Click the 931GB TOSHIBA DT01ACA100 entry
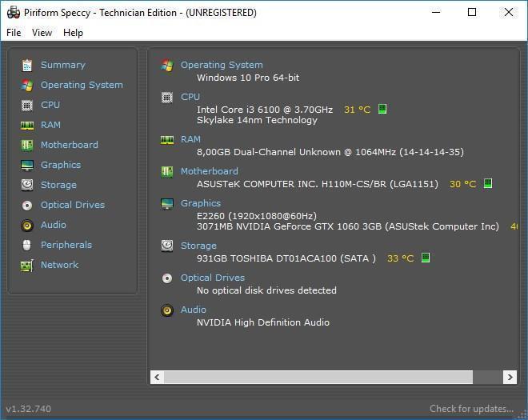Viewport: 528px width, 420px height. point(286,258)
